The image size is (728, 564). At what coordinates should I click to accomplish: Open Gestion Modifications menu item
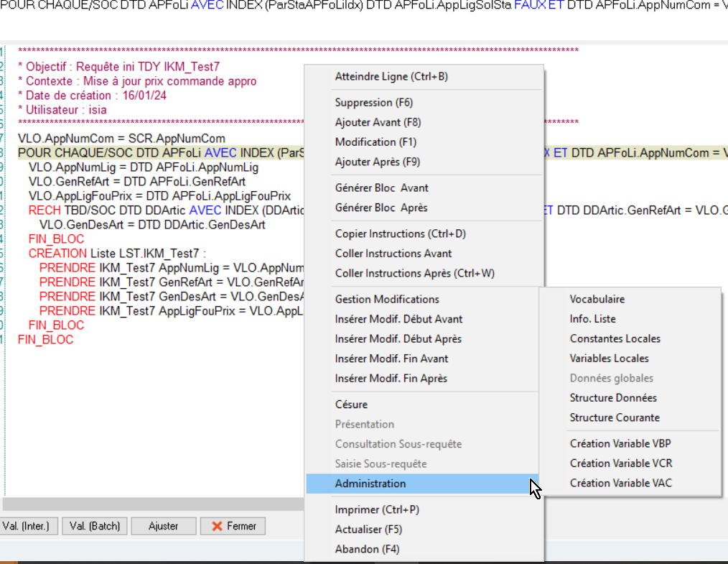tap(387, 299)
